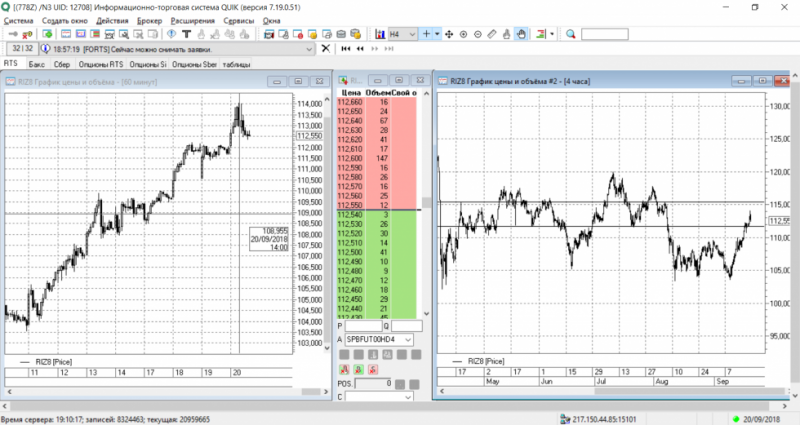Select the four-arrow move tool
The width and height of the screenshot is (800, 425).
[x=449, y=34]
